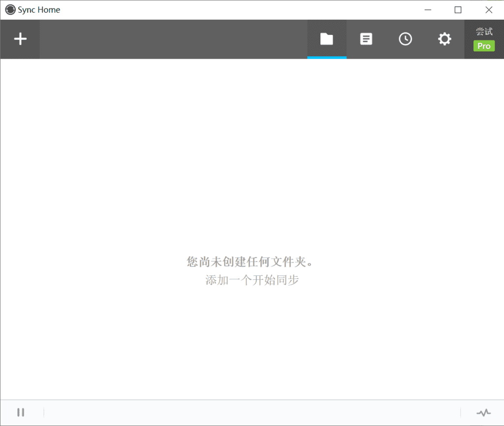This screenshot has width=504, height=426.
Task: Open Preferences with the gear icon
Action: [x=444, y=39]
